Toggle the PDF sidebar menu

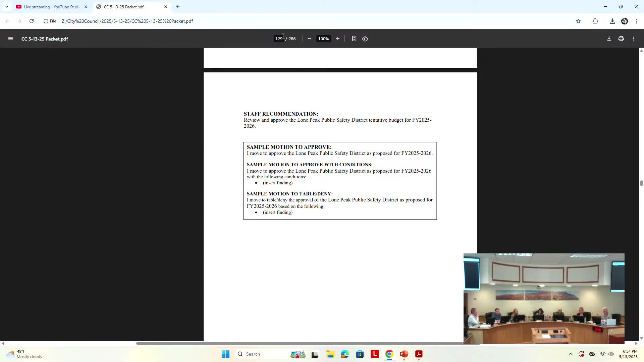click(x=11, y=39)
